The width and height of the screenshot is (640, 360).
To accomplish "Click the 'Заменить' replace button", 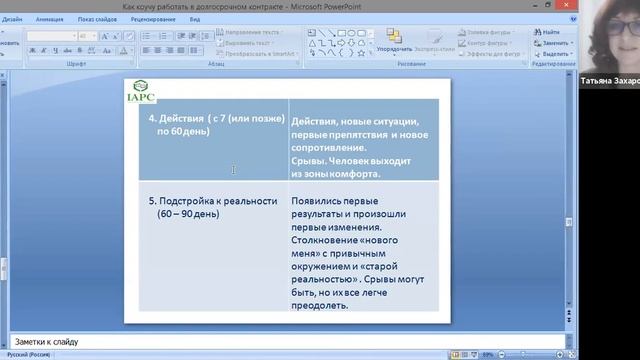I will (x=553, y=43).
